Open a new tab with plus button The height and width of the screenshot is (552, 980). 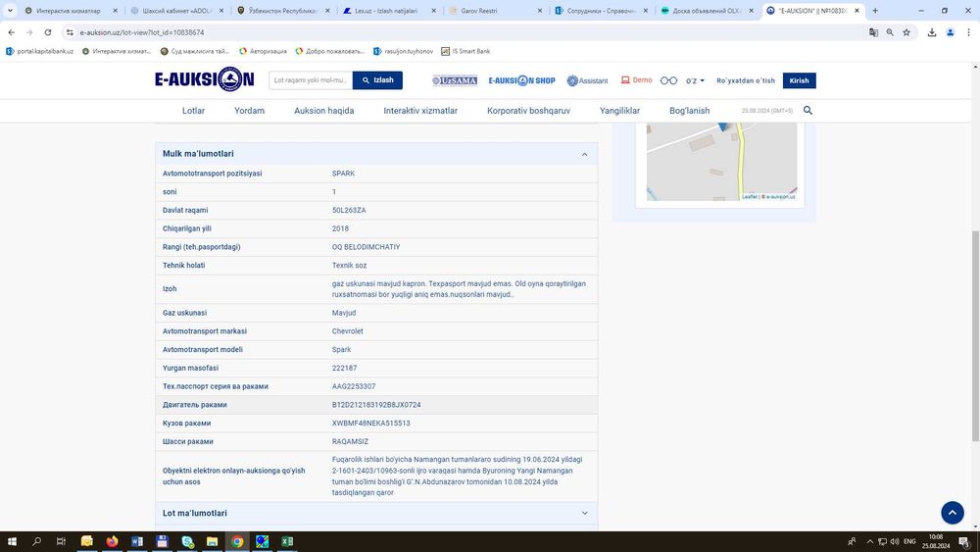click(x=875, y=11)
